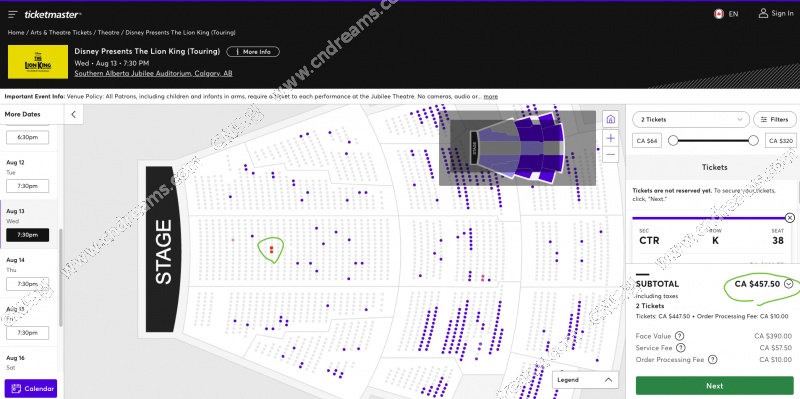Zoom in on the seat map
This screenshot has height=399, width=800.
point(611,138)
